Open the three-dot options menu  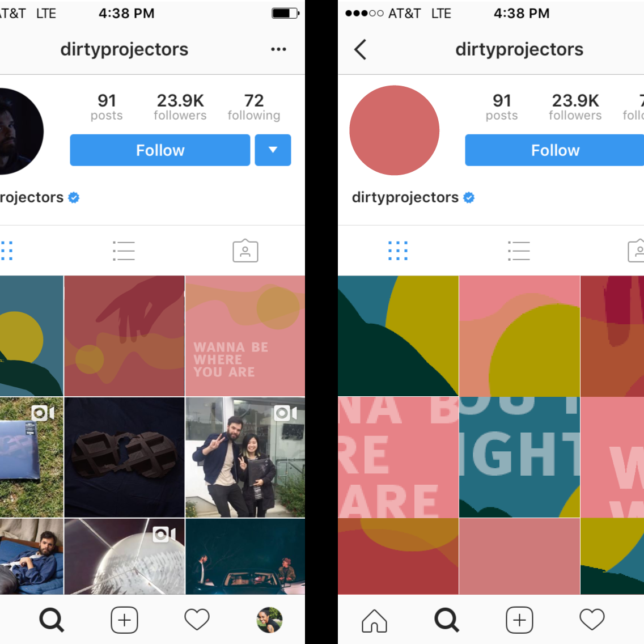coord(278,49)
